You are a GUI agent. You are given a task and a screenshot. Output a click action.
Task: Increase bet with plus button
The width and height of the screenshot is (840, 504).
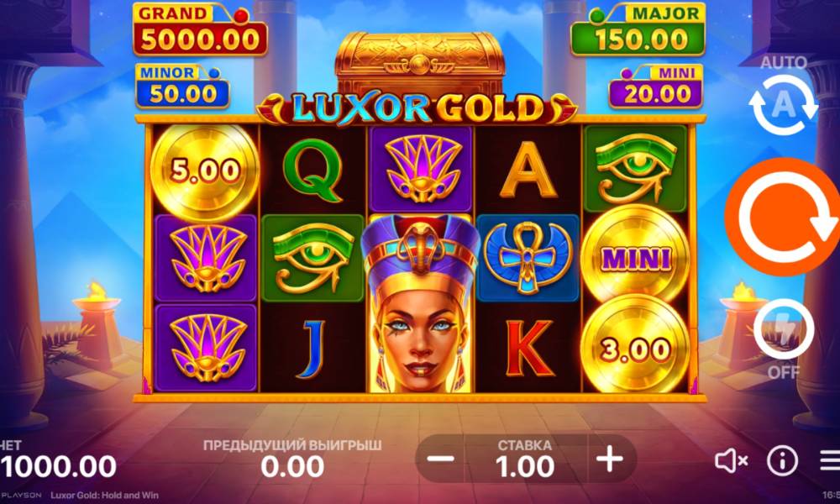[610, 459]
